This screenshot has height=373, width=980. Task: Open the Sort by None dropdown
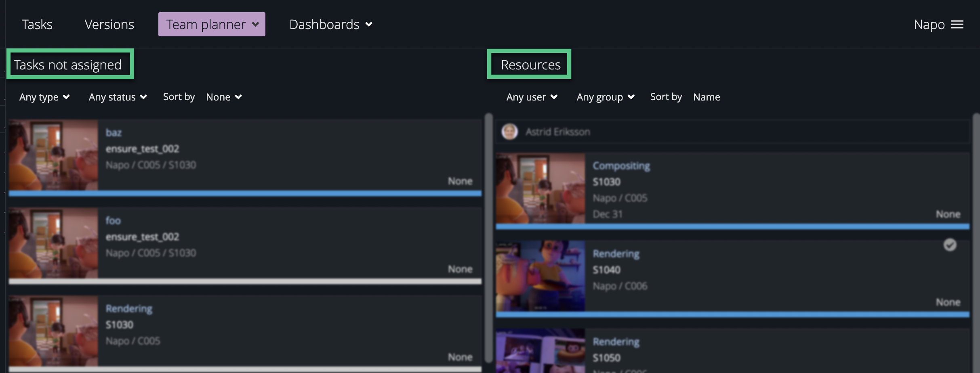click(x=223, y=97)
